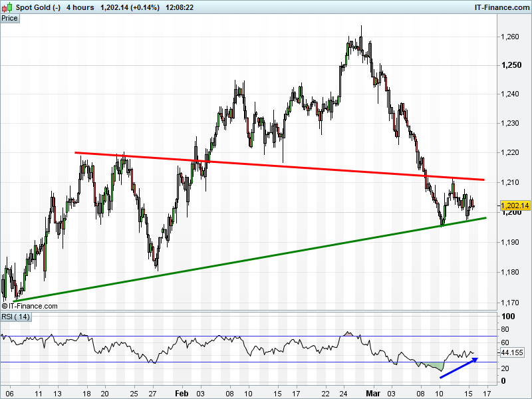Click the 1,220 price axis label
The image size is (532, 399).
click(x=510, y=152)
